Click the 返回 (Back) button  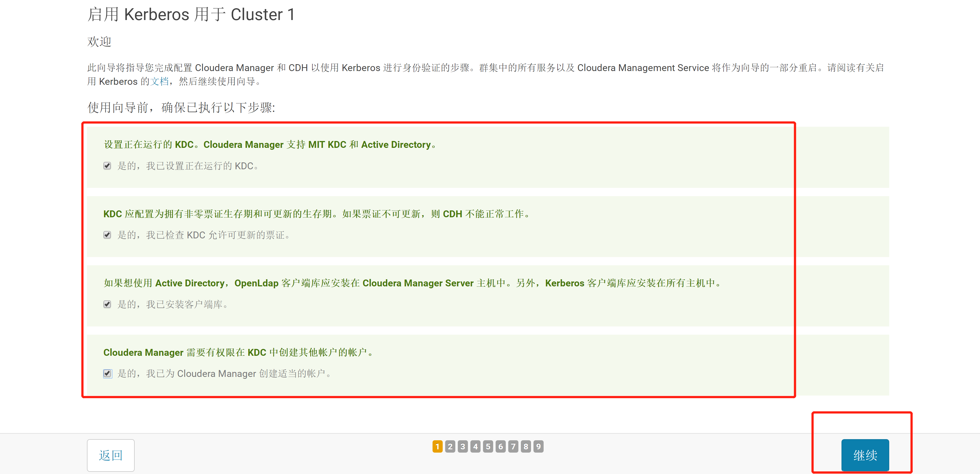[111, 455]
